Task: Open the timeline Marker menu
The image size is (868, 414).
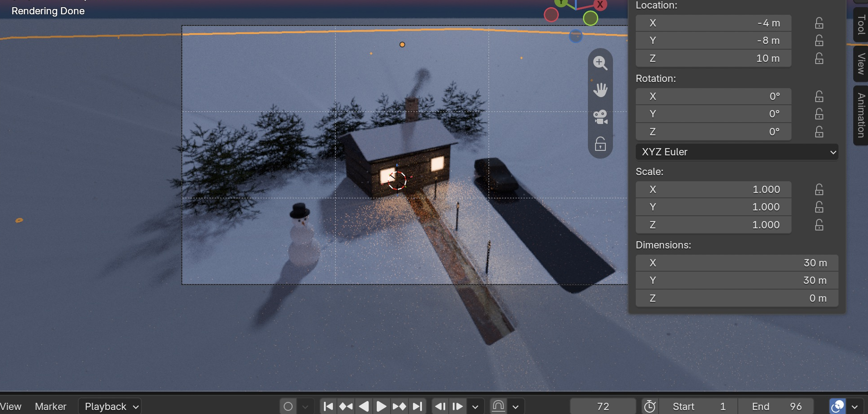Action: 51,406
